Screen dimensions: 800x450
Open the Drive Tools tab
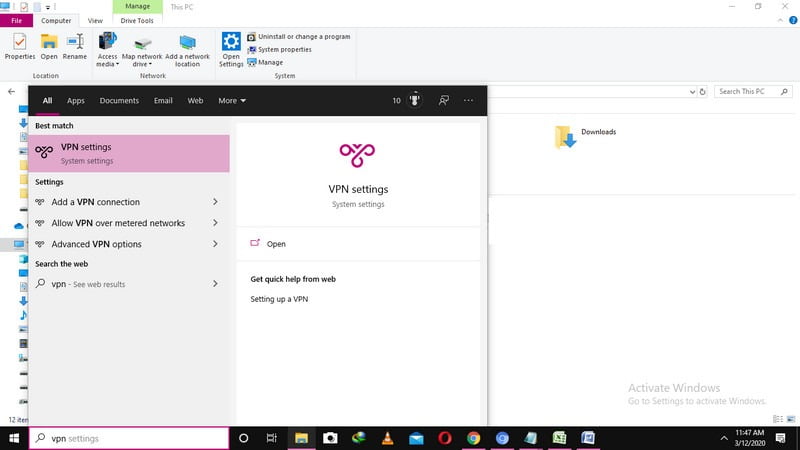tap(137, 20)
